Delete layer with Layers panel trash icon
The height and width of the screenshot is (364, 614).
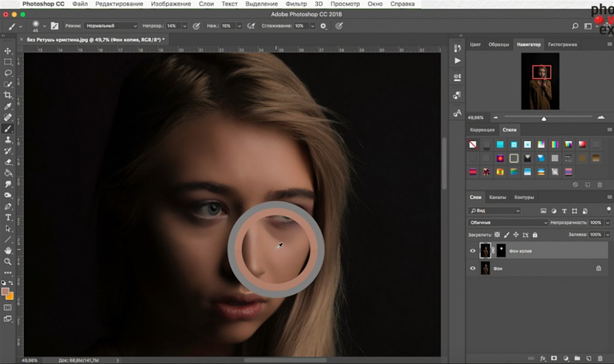tap(600, 358)
